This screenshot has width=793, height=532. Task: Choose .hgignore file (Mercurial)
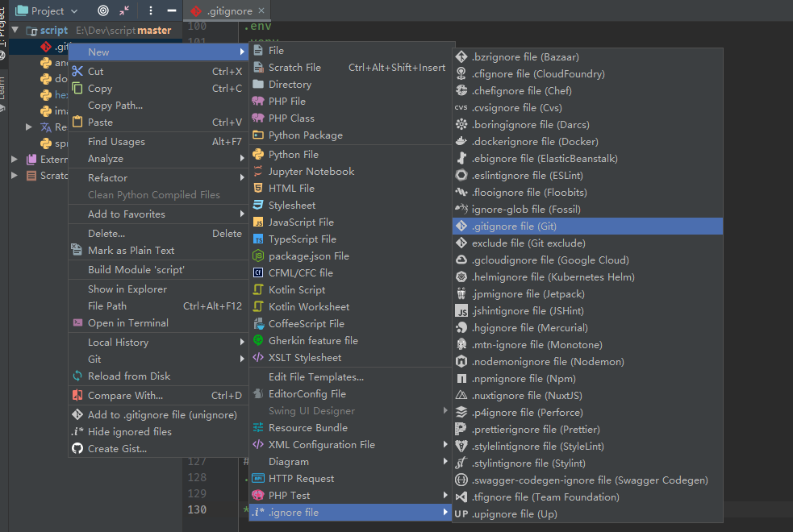point(587,328)
